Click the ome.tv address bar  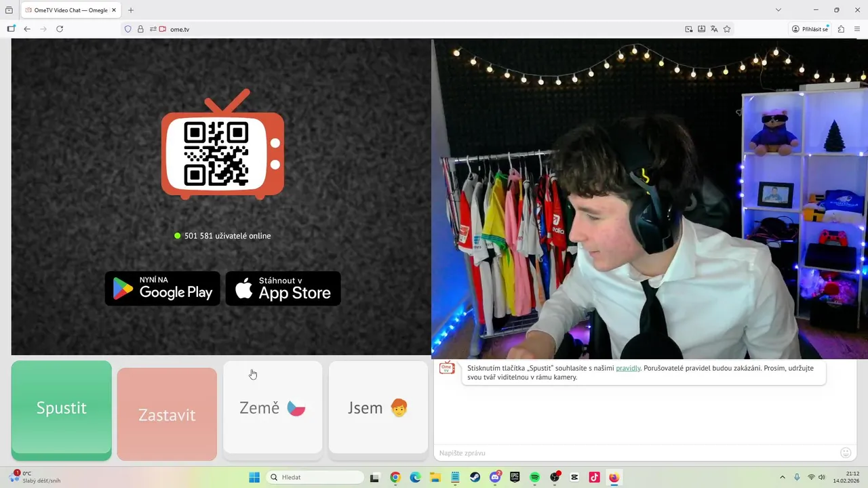(x=427, y=29)
